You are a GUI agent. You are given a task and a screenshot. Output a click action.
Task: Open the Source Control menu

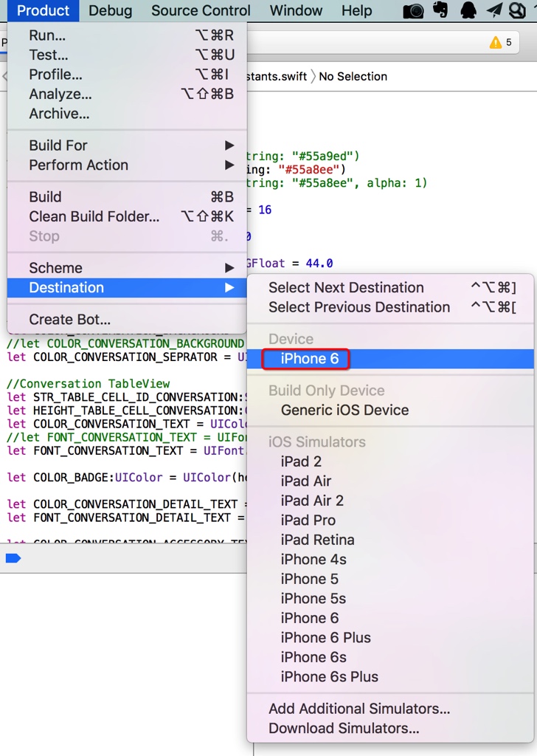click(201, 10)
